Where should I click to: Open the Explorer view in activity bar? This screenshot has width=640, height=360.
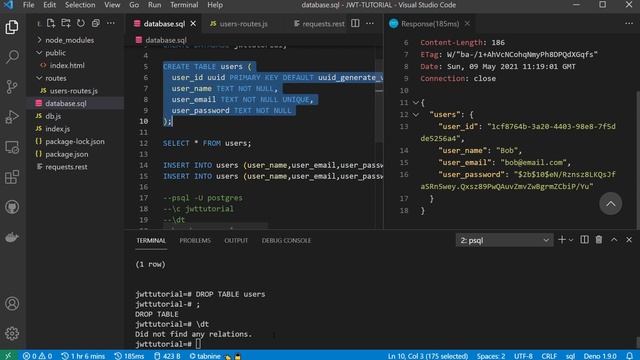pyautogui.click(x=12, y=27)
